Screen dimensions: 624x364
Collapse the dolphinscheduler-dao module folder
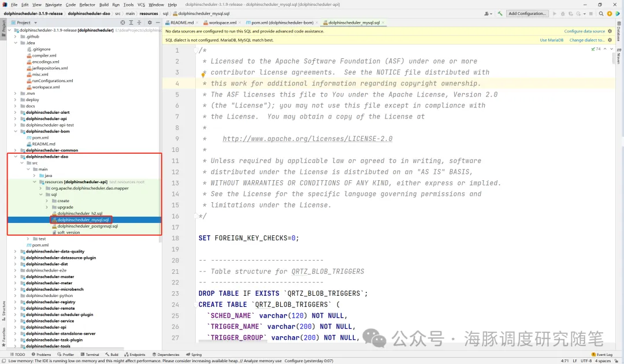tap(16, 157)
